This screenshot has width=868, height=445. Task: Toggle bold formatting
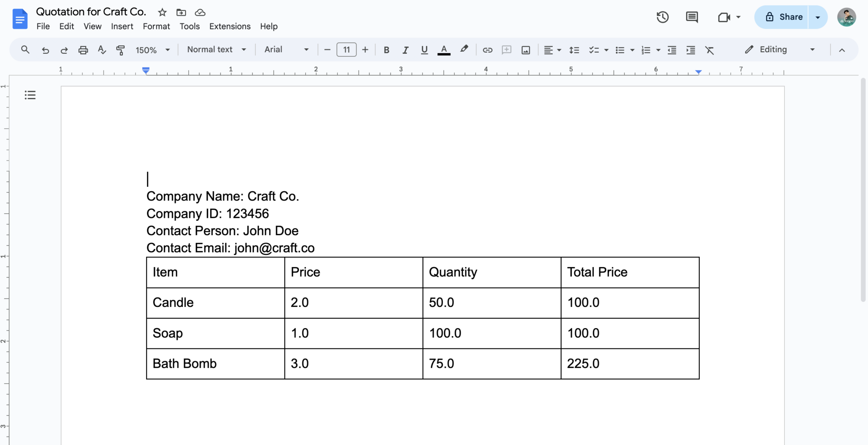tap(386, 50)
